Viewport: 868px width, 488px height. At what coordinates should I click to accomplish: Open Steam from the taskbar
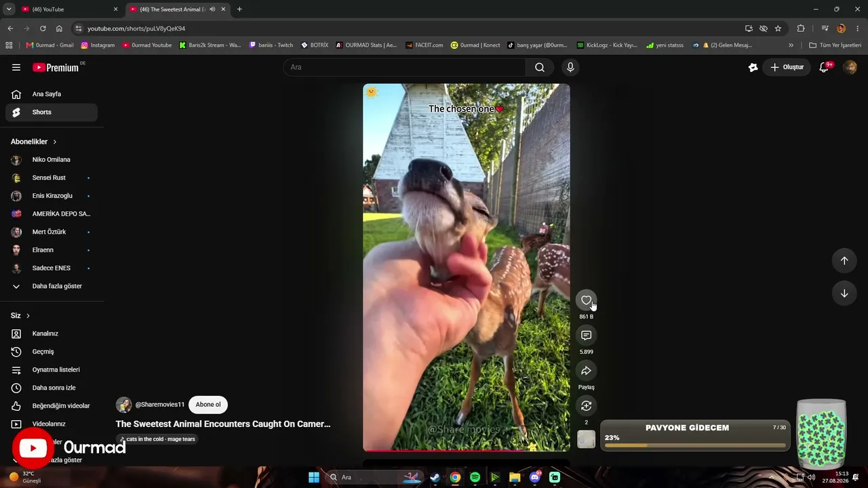[435, 477]
